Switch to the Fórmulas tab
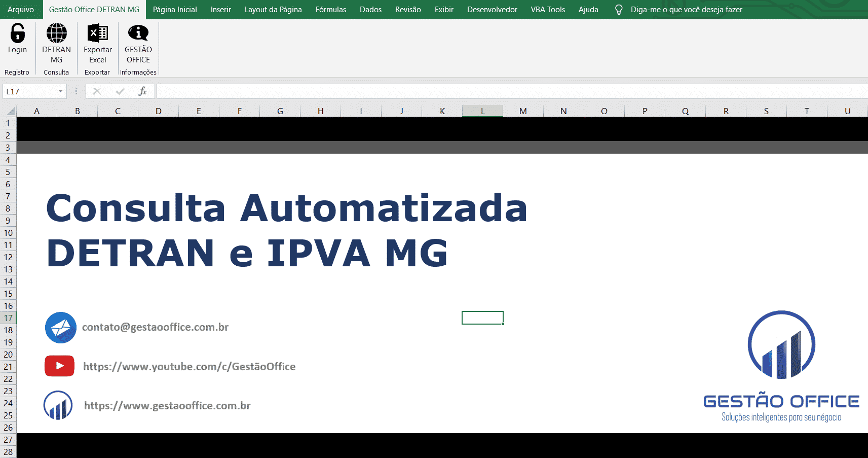The height and width of the screenshot is (458, 868). 331,10
